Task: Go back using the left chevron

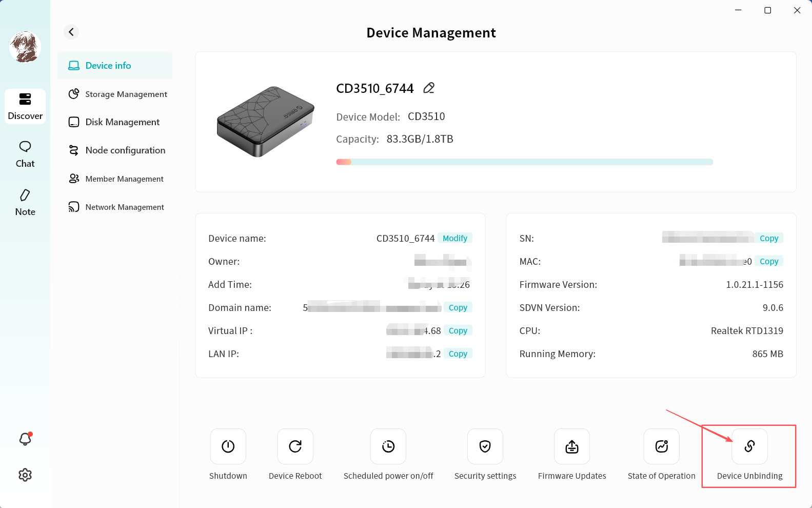Action: (71, 32)
